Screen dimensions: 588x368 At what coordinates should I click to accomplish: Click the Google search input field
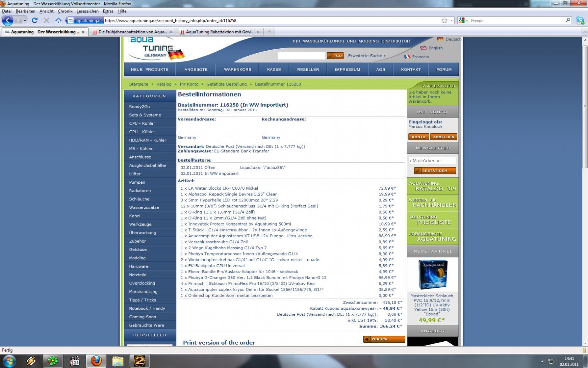517,21
